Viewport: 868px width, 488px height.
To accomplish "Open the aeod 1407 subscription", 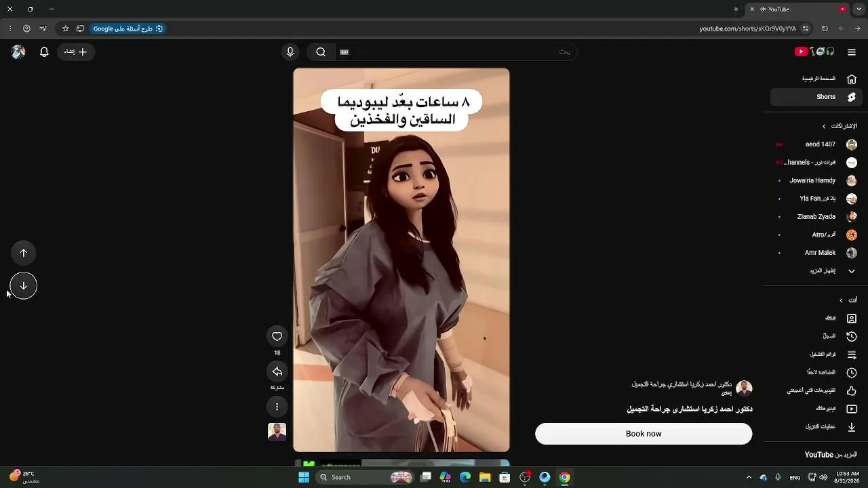I will coord(816,144).
